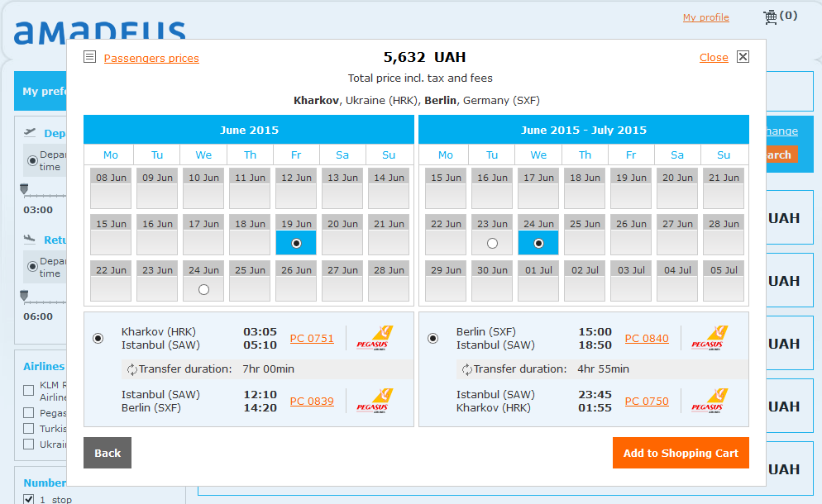Click the 23:45 departure time text
Image resolution: width=822 pixels, height=504 pixels.
pos(595,394)
